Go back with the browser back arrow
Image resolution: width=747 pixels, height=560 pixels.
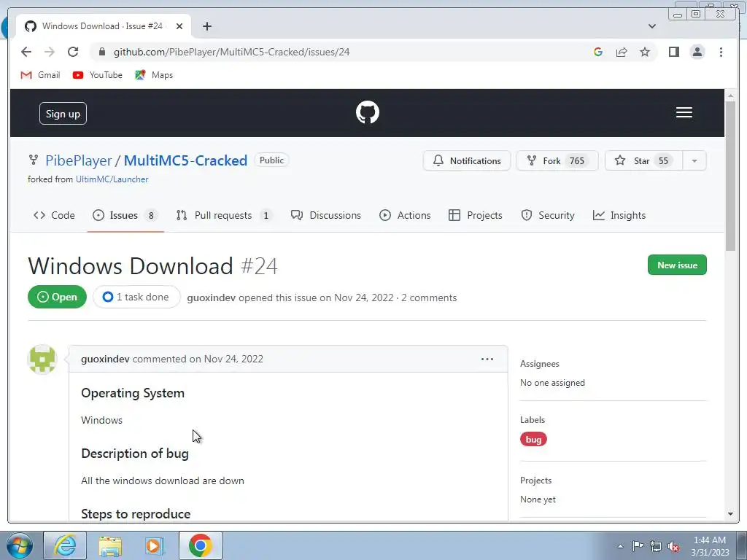(x=26, y=52)
